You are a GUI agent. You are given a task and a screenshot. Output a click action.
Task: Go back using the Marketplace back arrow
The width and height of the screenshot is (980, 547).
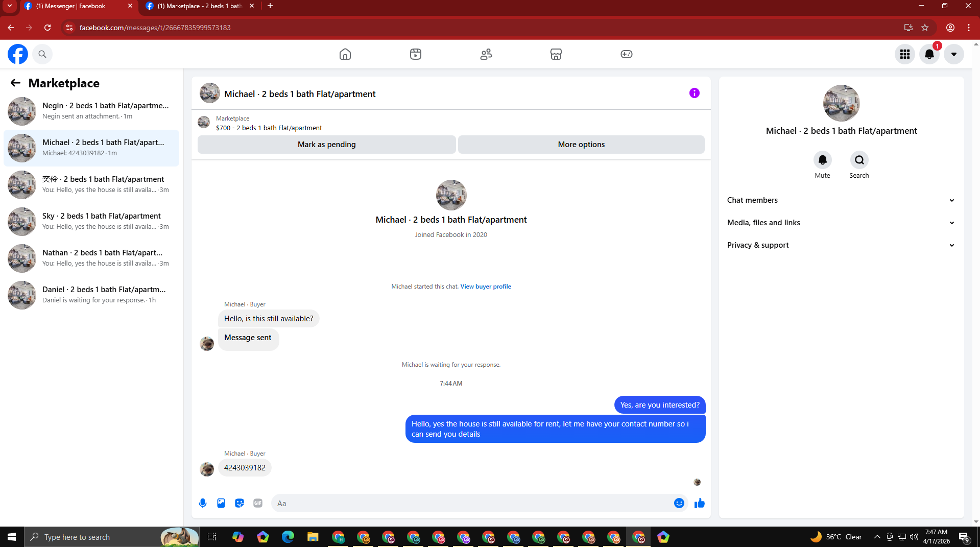pyautogui.click(x=15, y=83)
